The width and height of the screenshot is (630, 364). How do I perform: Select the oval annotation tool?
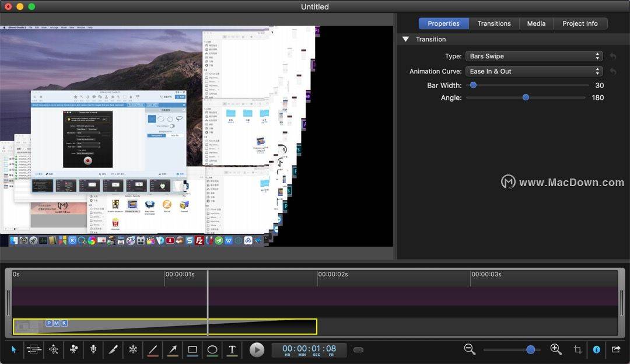tap(212, 349)
